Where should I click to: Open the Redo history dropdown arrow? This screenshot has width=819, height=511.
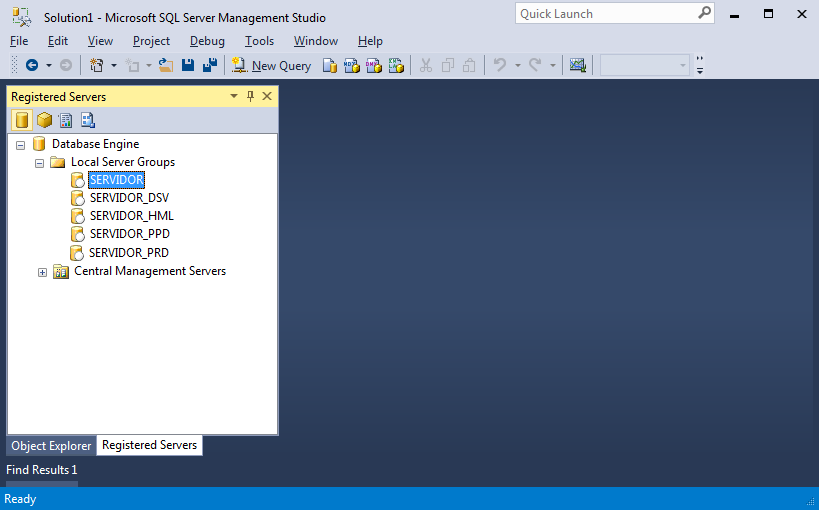(553, 65)
